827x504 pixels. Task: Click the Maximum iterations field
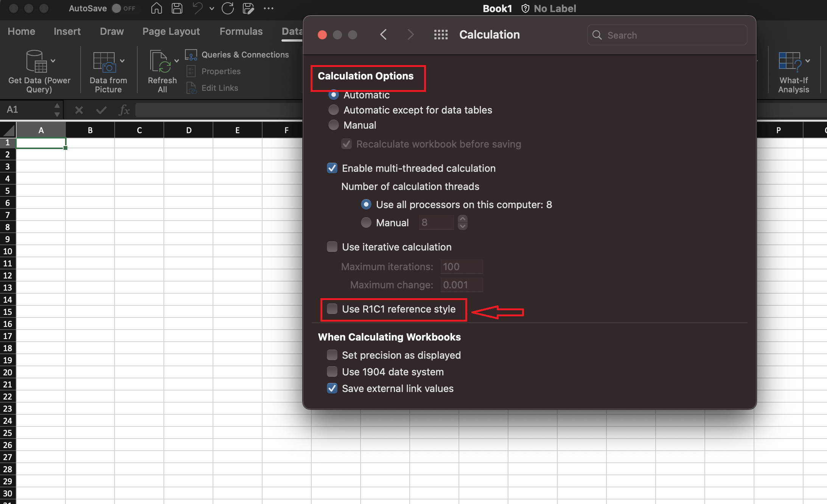pyautogui.click(x=462, y=267)
